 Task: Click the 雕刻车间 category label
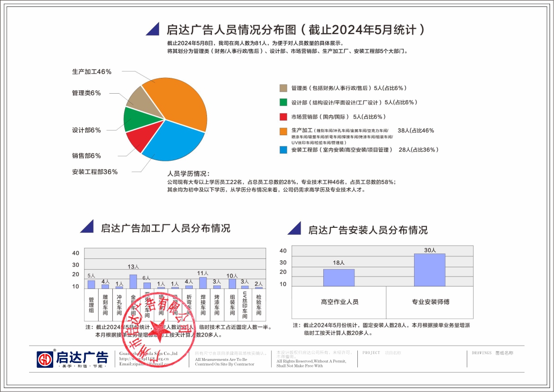(x=105, y=305)
